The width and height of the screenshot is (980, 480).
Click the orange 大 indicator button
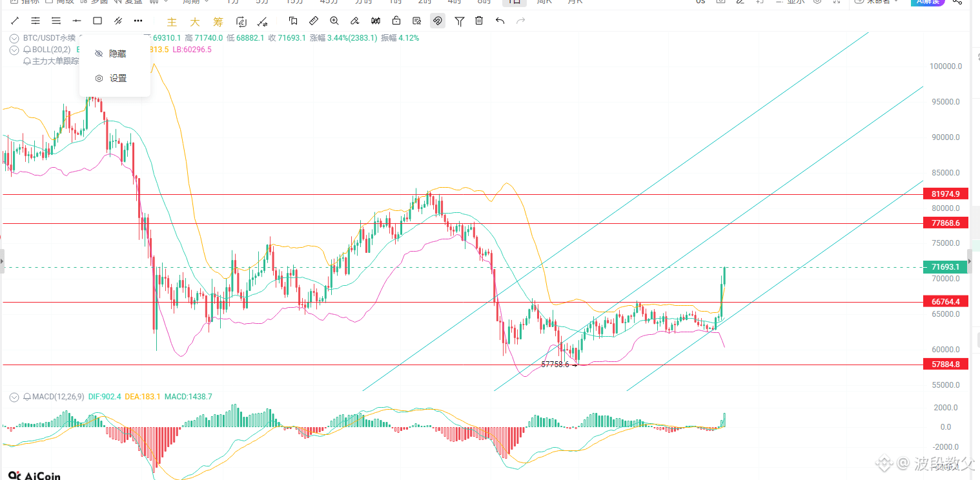click(x=195, y=21)
